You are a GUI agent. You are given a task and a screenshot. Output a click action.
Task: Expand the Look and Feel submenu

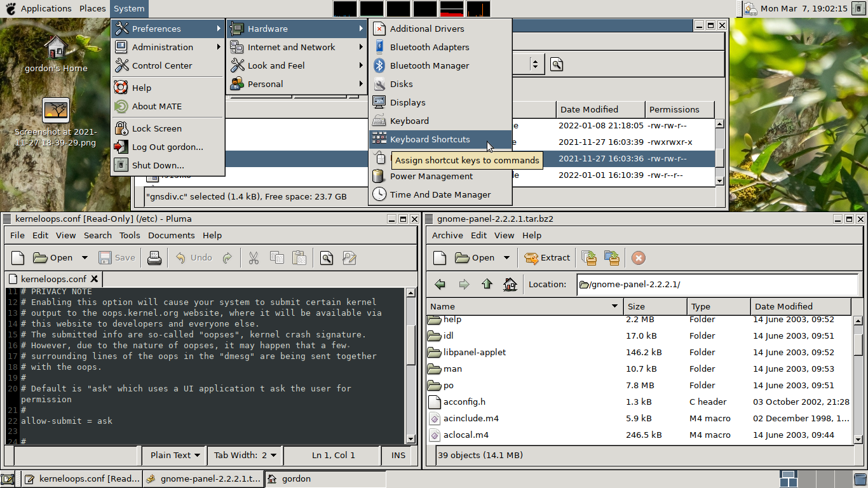297,65
